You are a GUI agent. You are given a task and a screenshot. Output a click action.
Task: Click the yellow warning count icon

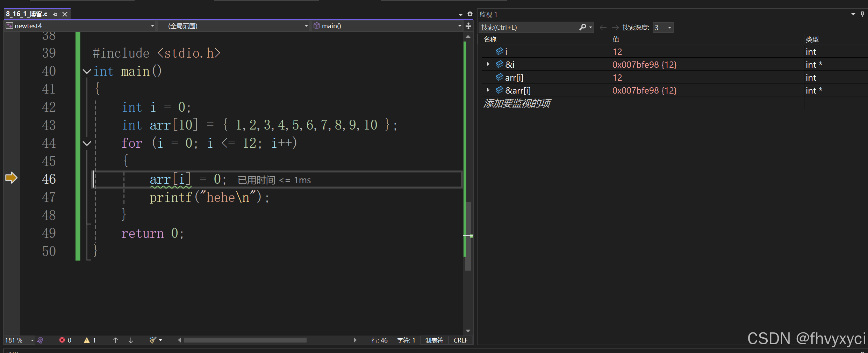(x=87, y=340)
